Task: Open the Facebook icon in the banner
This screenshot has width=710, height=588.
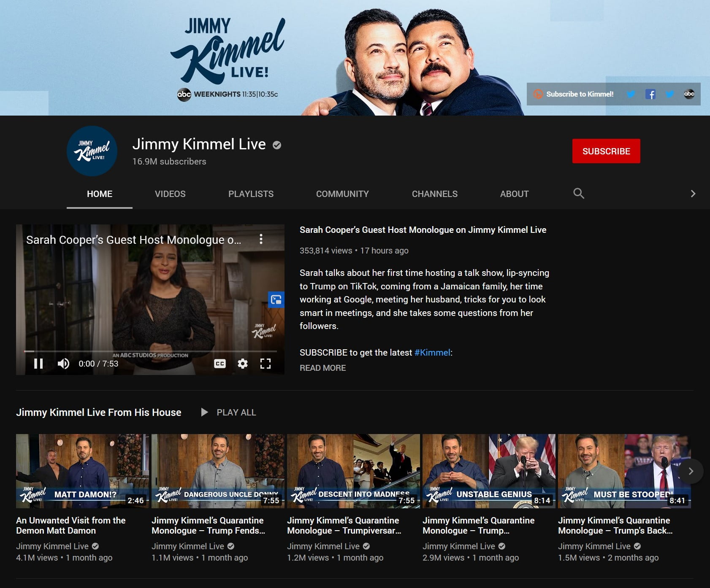Action: coord(650,94)
